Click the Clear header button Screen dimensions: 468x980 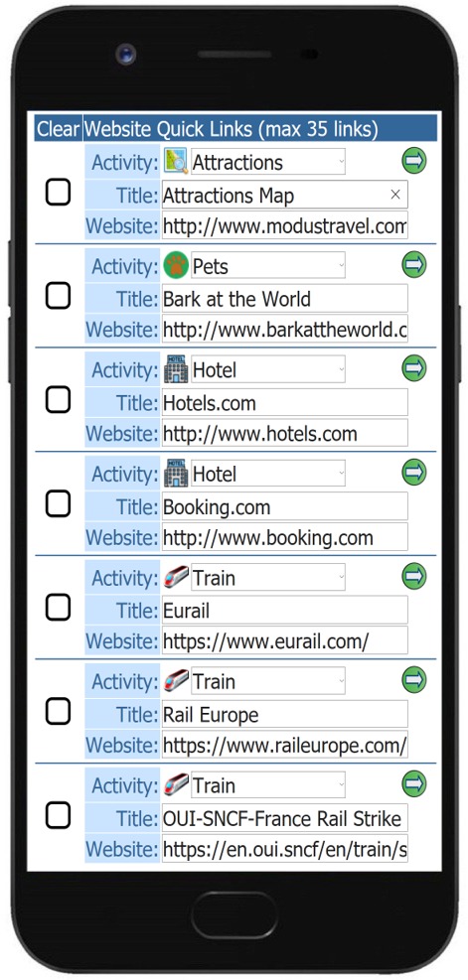point(59,129)
